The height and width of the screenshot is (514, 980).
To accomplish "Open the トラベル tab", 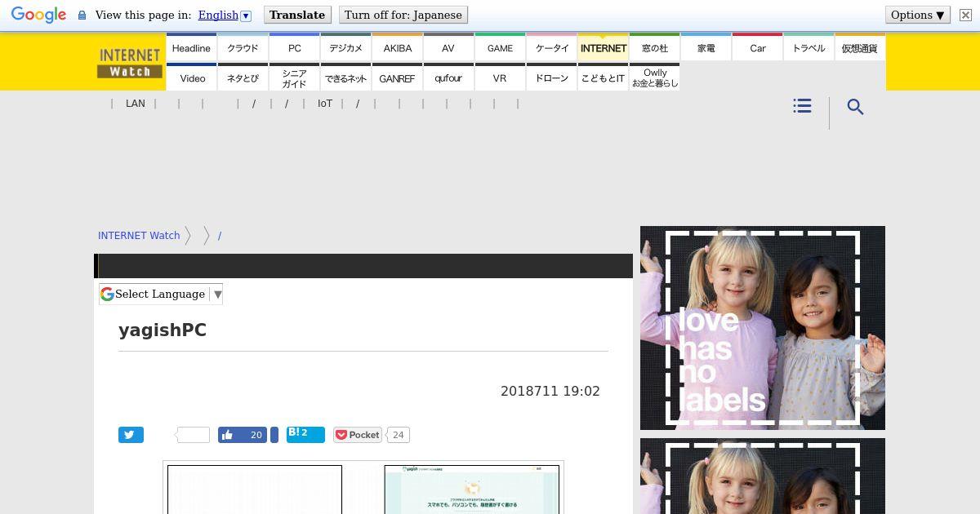I will pyautogui.click(x=808, y=47).
